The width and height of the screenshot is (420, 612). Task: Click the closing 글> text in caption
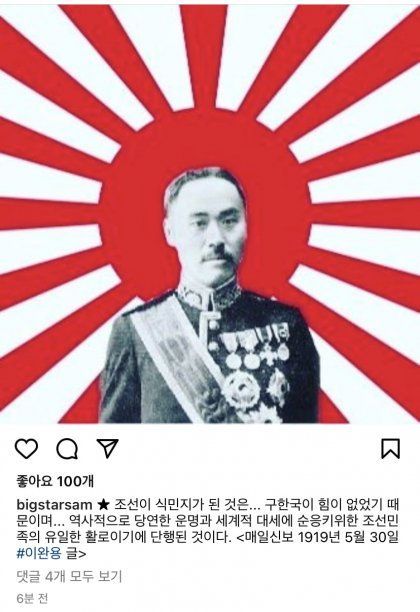pyautogui.click(x=76, y=553)
